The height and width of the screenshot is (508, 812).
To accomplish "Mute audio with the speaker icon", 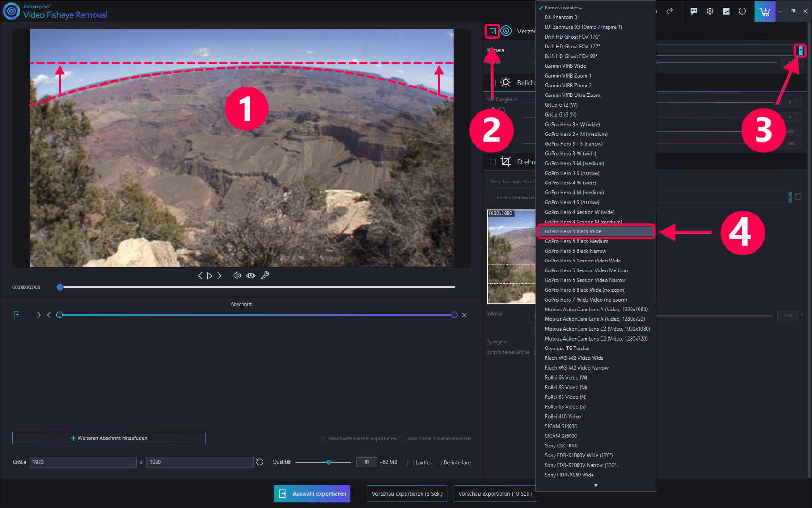I will pyautogui.click(x=237, y=276).
